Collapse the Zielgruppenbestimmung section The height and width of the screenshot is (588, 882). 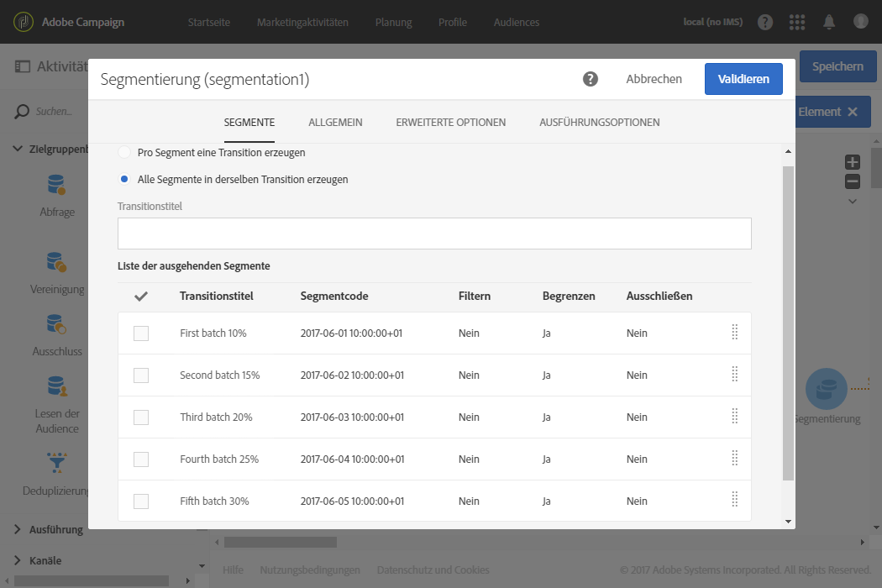[x=18, y=149]
